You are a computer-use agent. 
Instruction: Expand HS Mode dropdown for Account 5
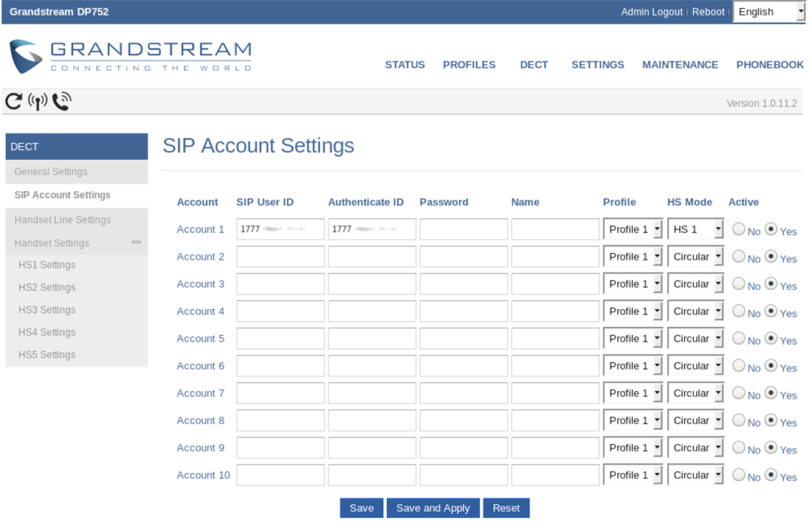click(x=695, y=339)
